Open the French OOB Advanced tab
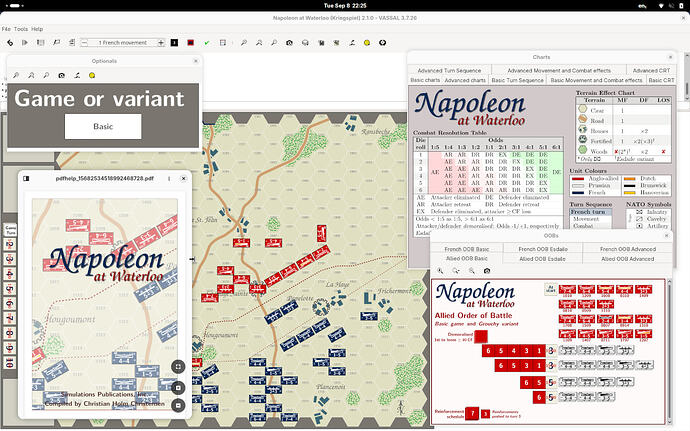 (628, 249)
